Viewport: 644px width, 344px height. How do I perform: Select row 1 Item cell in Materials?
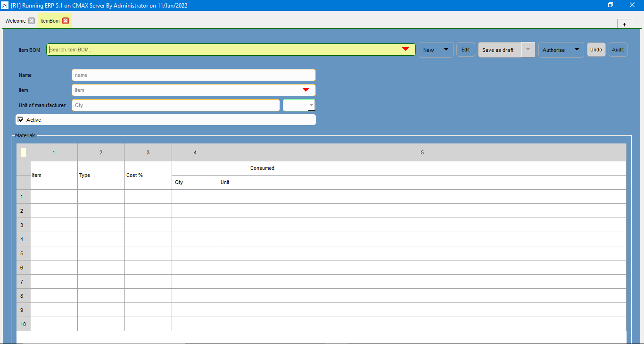[x=54, y=197]
